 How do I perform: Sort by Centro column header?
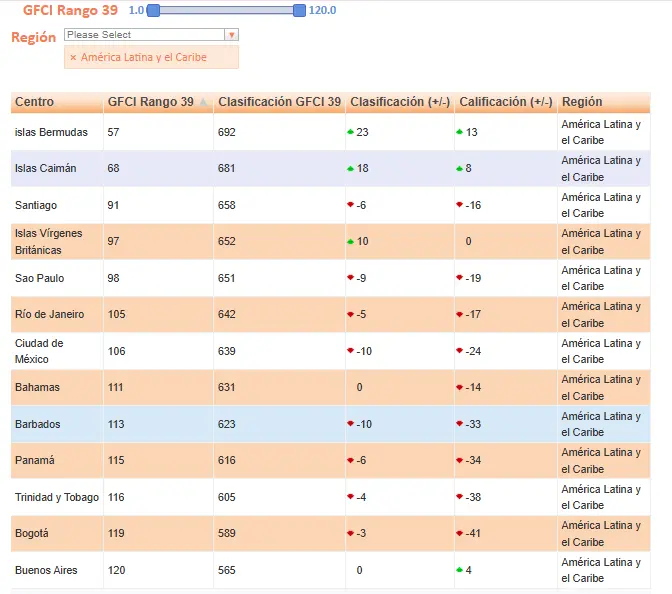[35, 102]
